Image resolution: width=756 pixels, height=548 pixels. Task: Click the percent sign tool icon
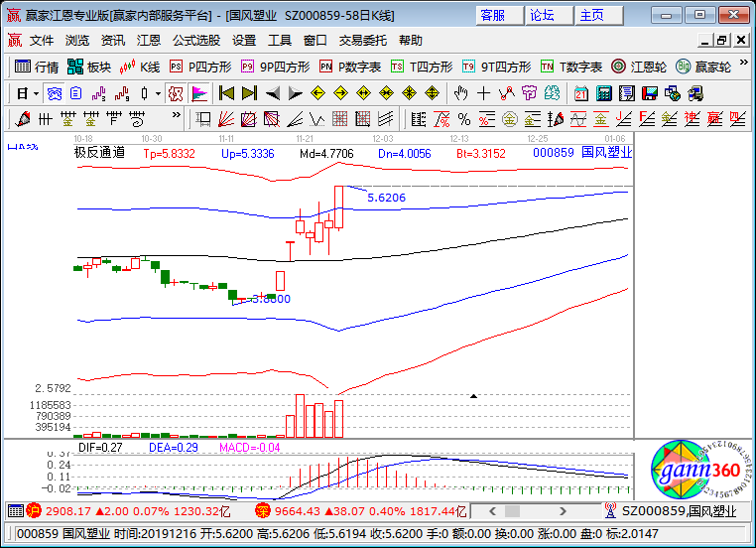click(464, 119)
